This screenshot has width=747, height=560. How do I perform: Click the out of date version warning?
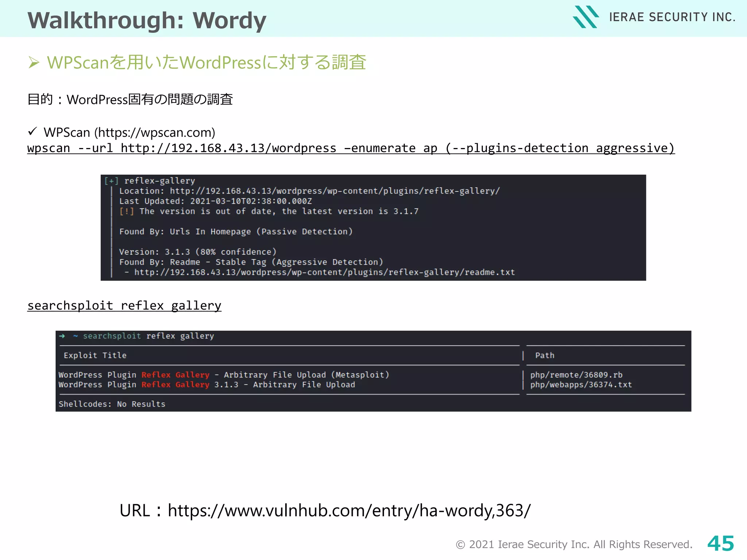point(269,211)
